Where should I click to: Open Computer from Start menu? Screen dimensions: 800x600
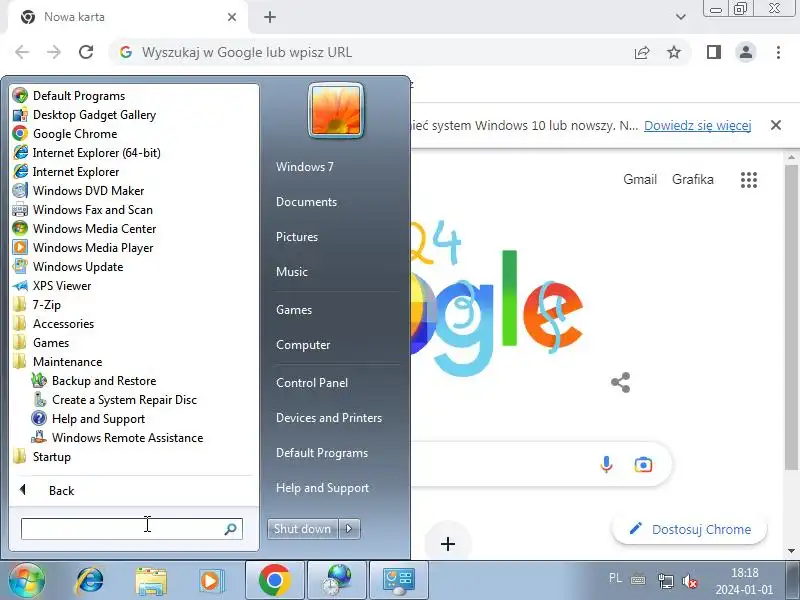click(x=303, y=345)
